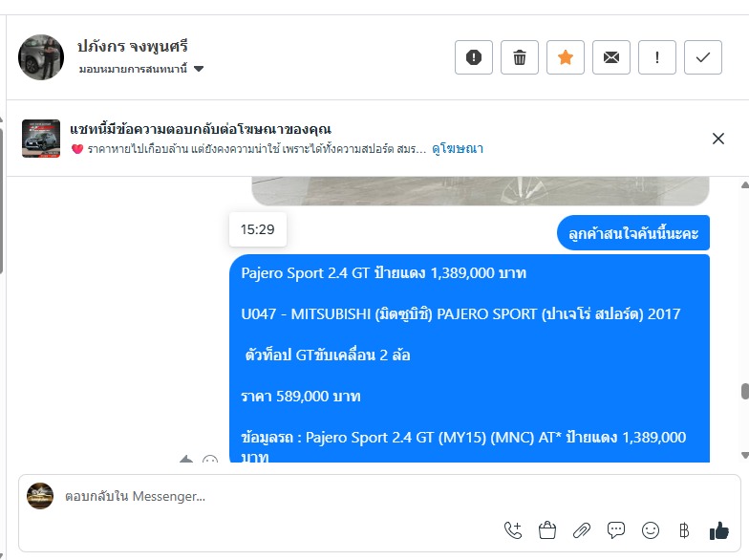Screen dimensions: 749x560
Task: Attach a file with paperclip icon
Action: (581, 530)
